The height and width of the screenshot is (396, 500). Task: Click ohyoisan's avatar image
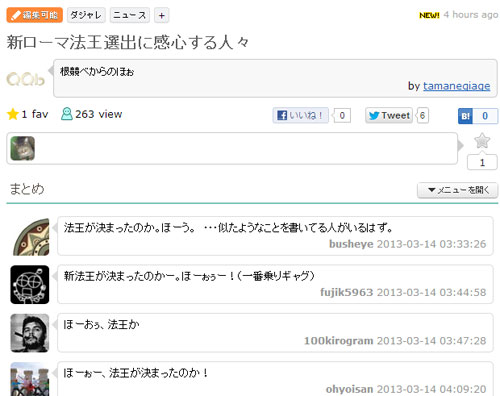click(x=30, y=379)
